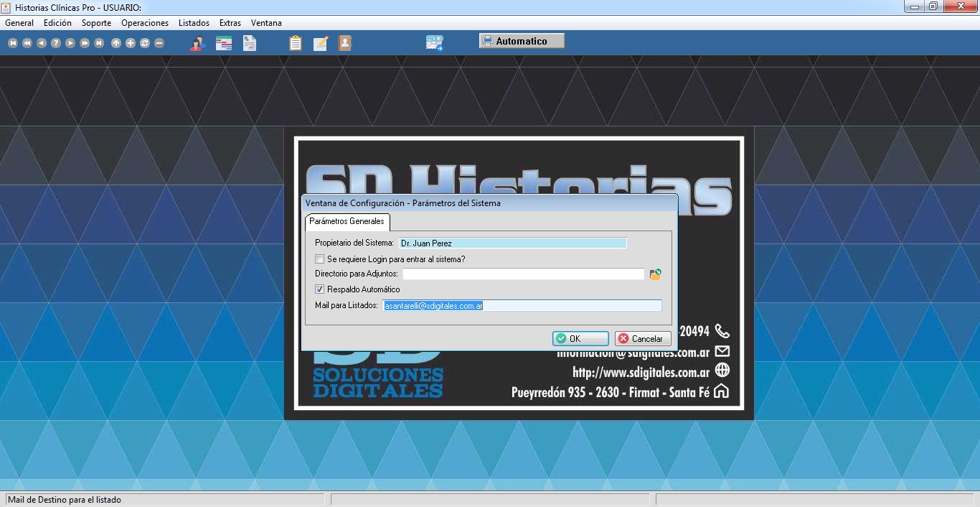The height and width of the screenshot is (507, 980).
Task: Browse for attachments directory folder icon
Action: pyautogui.click(x=655, y=274)
